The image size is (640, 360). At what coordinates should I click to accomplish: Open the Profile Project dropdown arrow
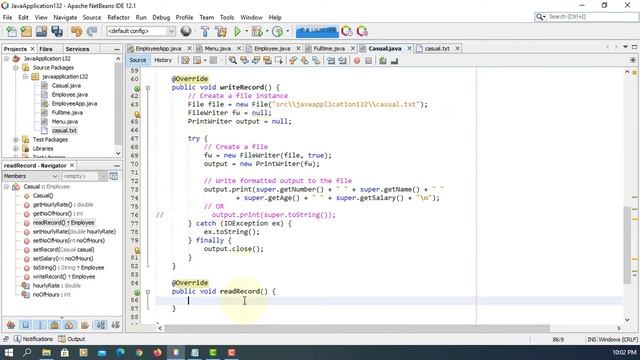coord(288,31)
